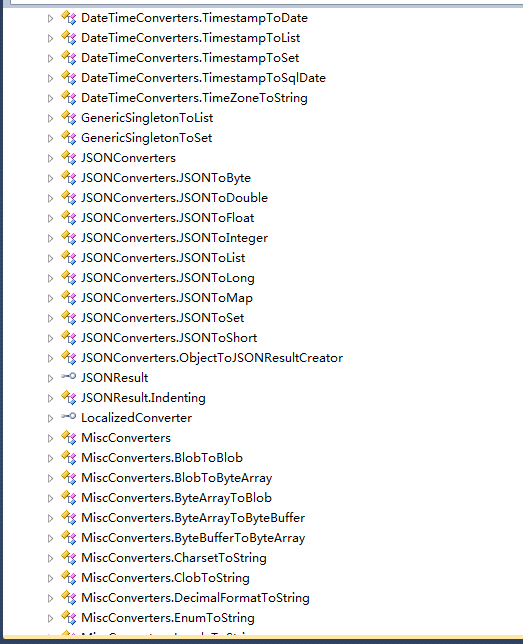Click the icon beside MiscConverters.EnumToString
Screen dimensions: 523x644
pyautogui.click(x=69, y=617)
